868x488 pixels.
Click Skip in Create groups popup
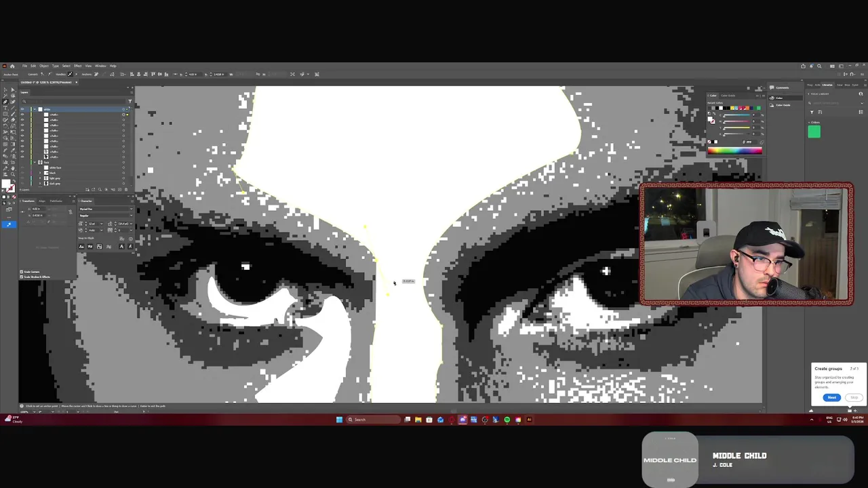pyautogui.click(x=854, y=397)
